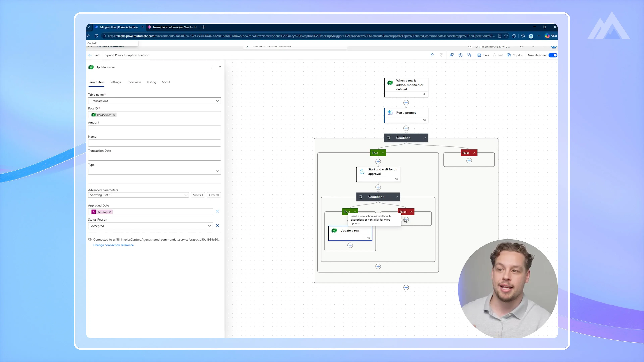
Task: Add action at bottom after Condition block
Action: coord(406,288)
